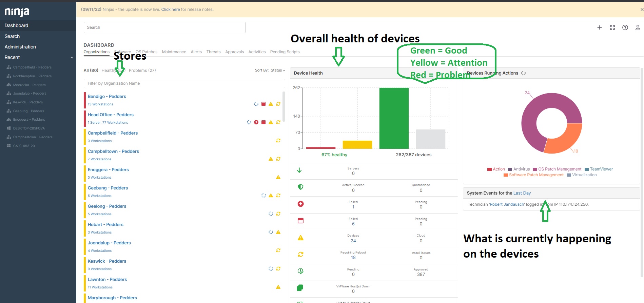The height and width of the screenshot is (303, 644).
Task: Open the Bendigo - Pedders organization
Action: 107,97
